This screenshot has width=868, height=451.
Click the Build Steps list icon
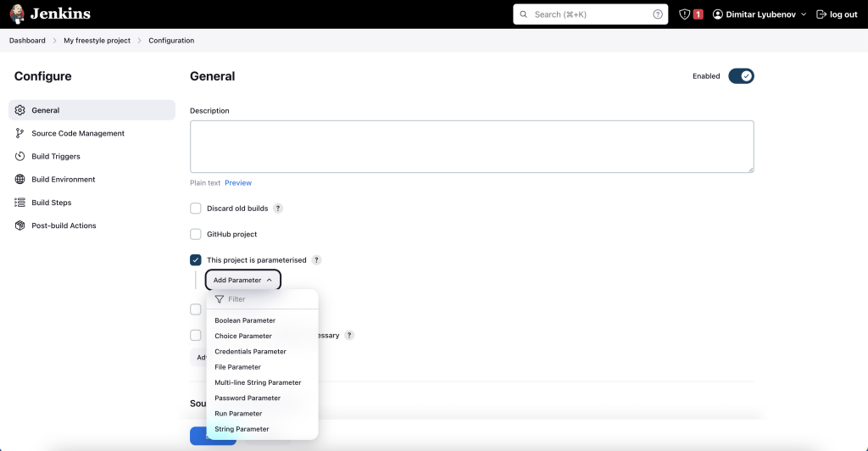(x=20, y=203)
